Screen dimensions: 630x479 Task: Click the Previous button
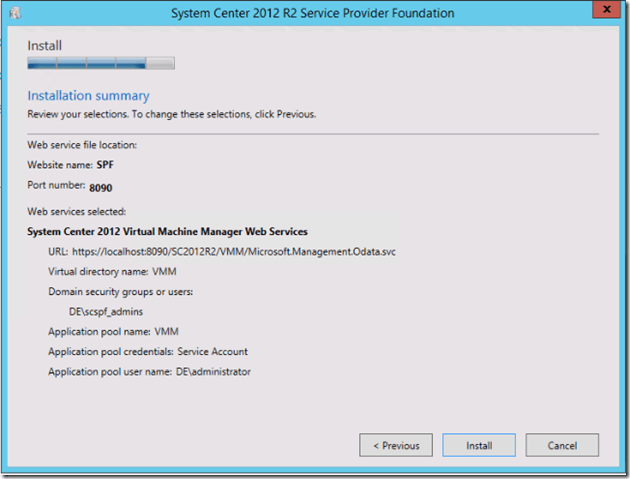(x=395, y=445)
